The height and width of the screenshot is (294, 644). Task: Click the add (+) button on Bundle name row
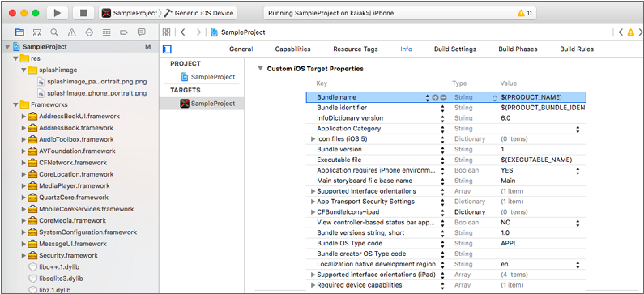coord(436,97)
